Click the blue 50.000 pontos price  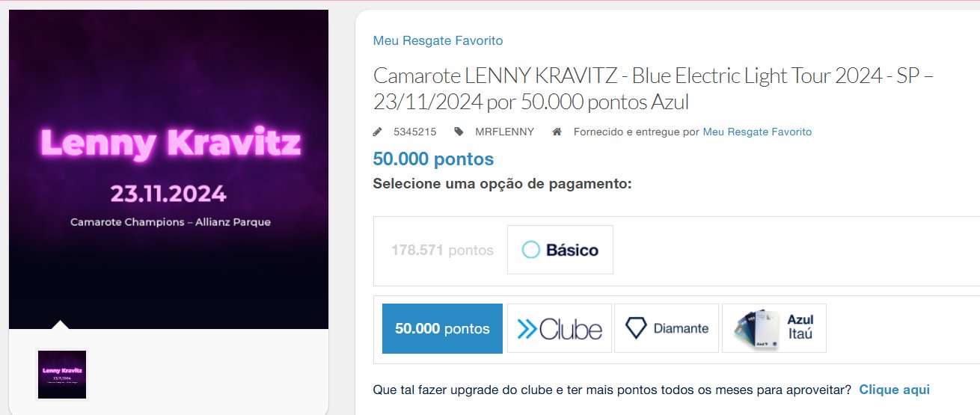click(x=433, y=159)
